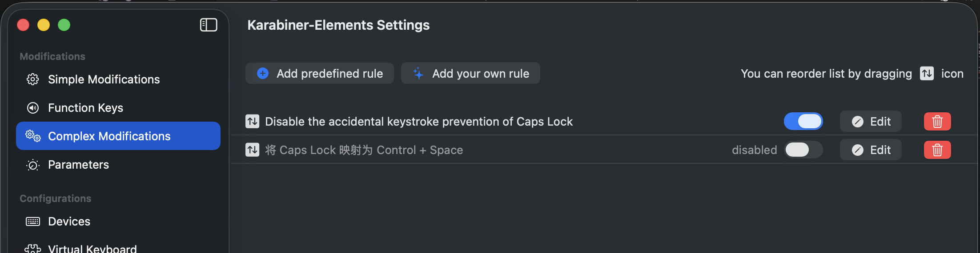Open Simple Modifications section
Image resolution: width=980 pixels, height=253 pixels.
[x=104, y=79]
